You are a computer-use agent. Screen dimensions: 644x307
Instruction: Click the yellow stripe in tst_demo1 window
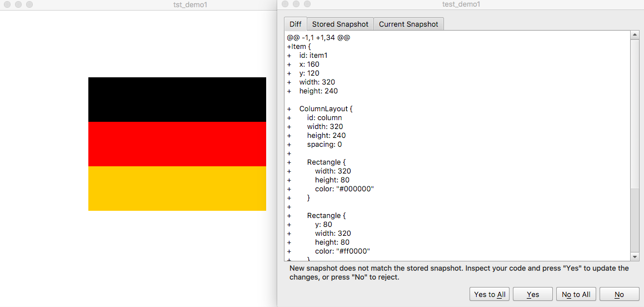(x=177, y=188)
